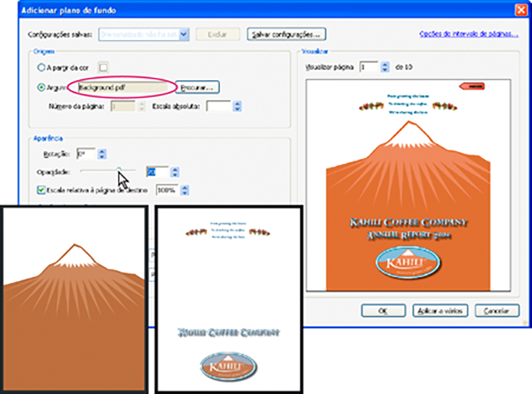532x394 pixels.
Task: Click the Kahili cover page thumbnail
Action: [229, 299]
